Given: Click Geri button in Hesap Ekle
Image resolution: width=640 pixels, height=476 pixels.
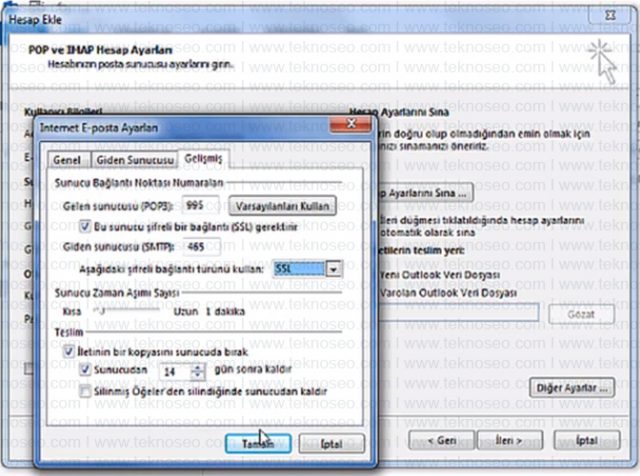Looking at the screenshot, I should (442, 441).
